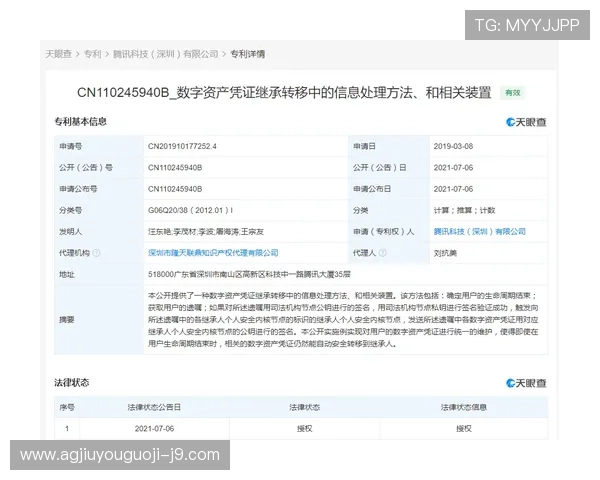Click the 法律状态公告日 column header
Image resolution: width=600 pixels, height=480 pixels.
coord(154,407)
